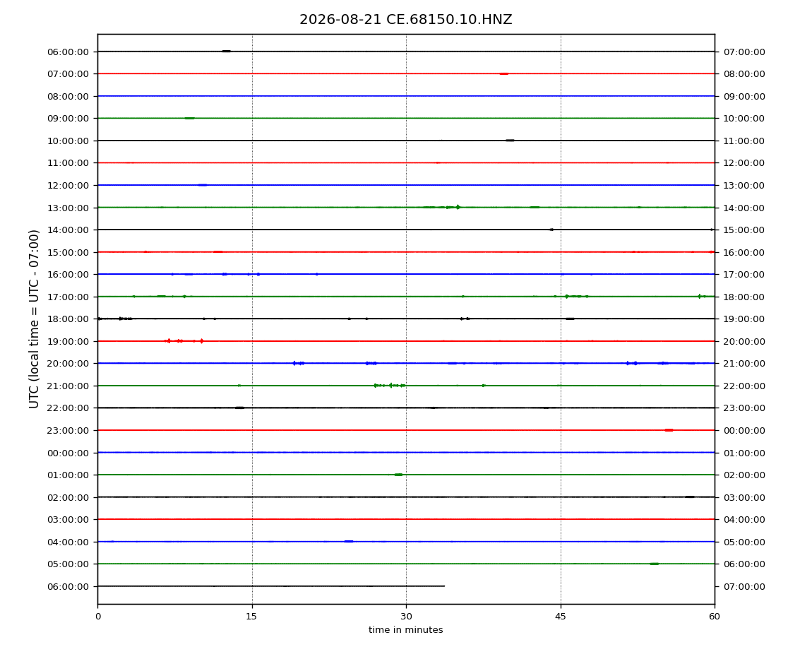Click the x-axis tick label 15
Image resolution: width=812 pixels, height=671 pixels.
(251, 617)
